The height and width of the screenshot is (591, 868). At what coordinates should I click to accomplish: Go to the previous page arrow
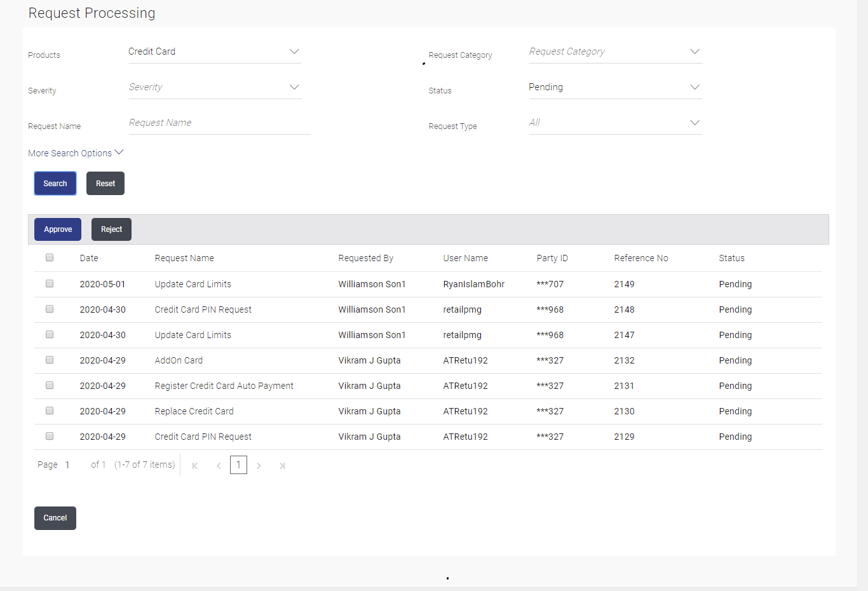pyautogui.click(x=219, y=465)
